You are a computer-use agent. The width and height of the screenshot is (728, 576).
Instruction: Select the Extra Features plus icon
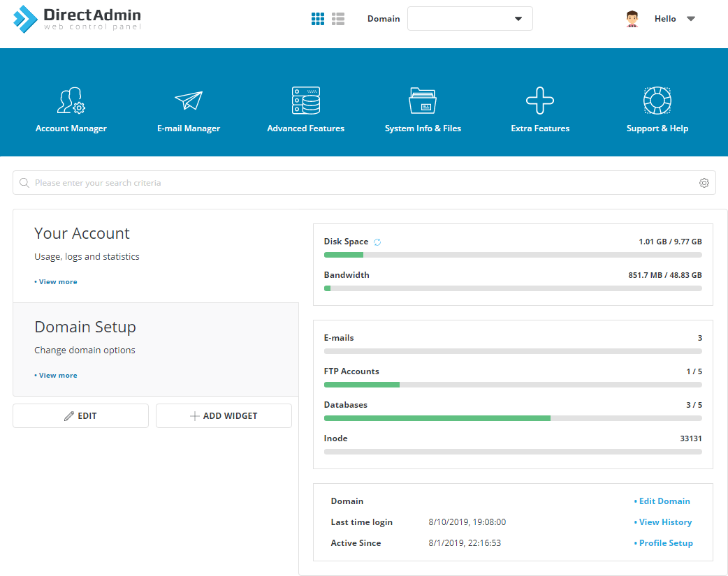(539, 100)
